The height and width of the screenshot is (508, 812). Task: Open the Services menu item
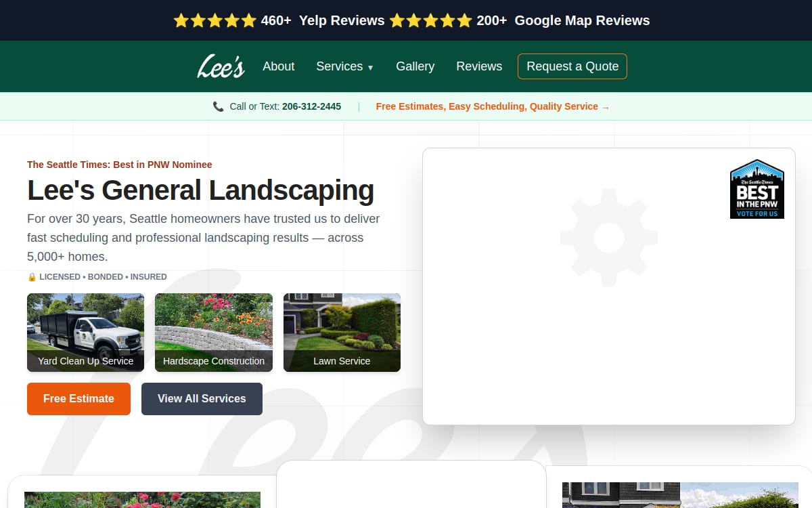(344, 66)
